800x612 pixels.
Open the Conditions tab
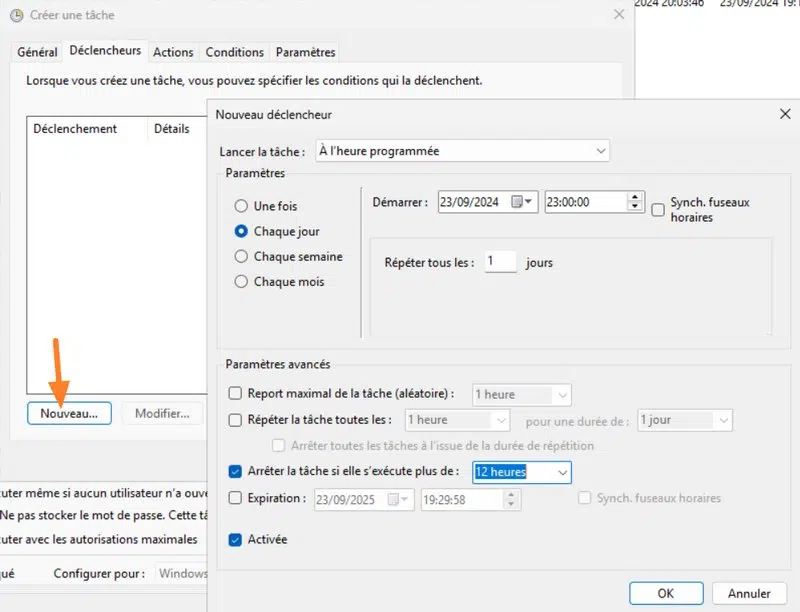(x=235, y=52)
